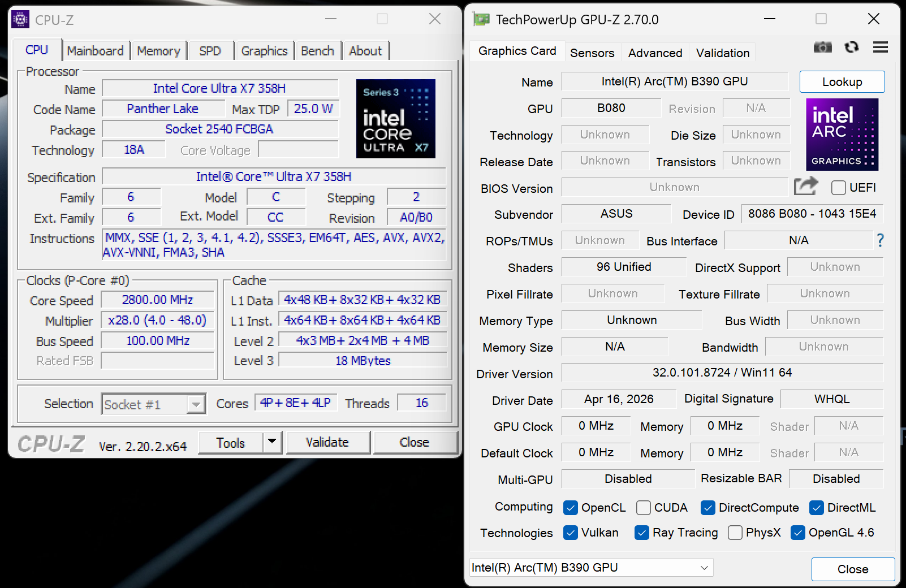Image resolution: width=906 pixels, height=588 pixels.
Task: Click the Lookup button in GPU-Z
Action: (842, 82)
